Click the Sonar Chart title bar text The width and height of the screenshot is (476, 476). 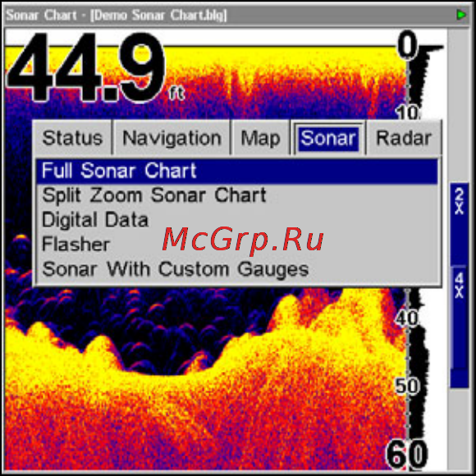pos(117,15)
